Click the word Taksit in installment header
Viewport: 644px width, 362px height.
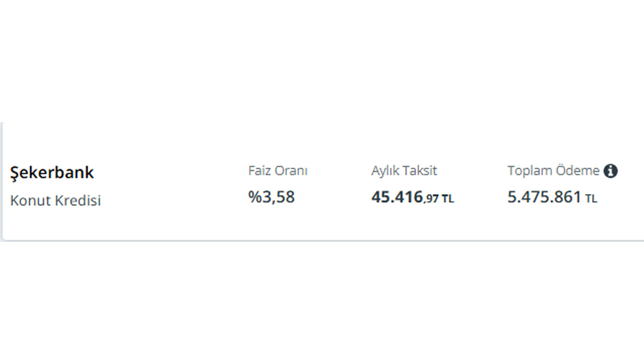(421, 171)
